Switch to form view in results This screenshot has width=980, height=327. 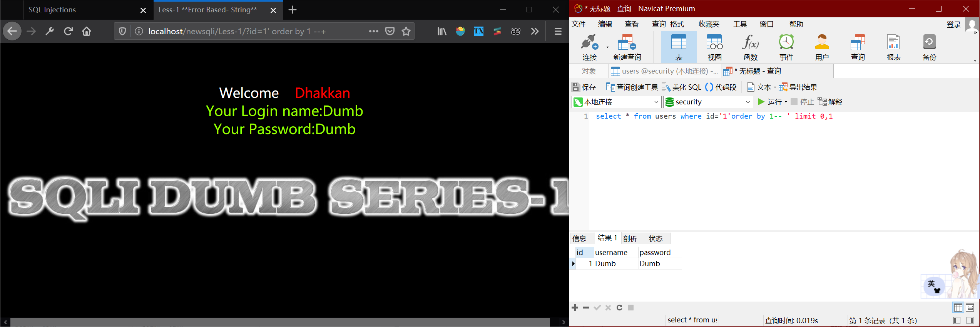(970, 308)
